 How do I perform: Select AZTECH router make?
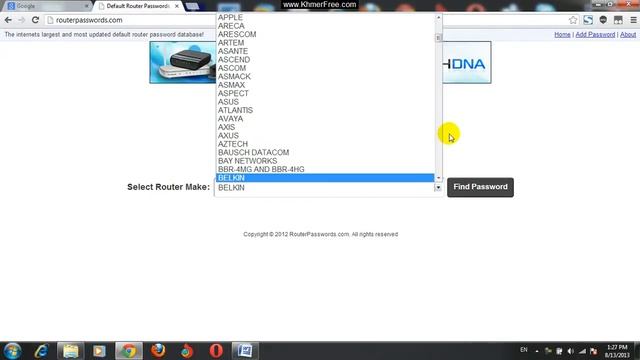click(325, 144)
